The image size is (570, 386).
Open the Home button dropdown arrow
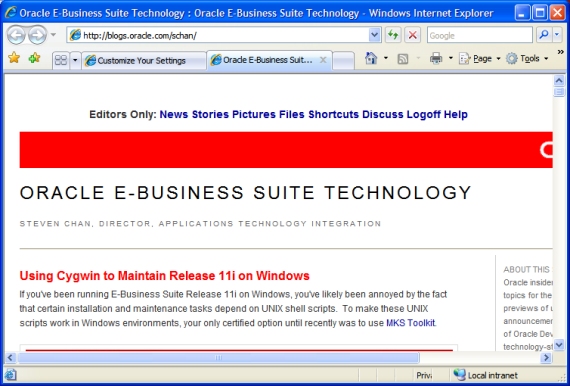click(386, 58)
